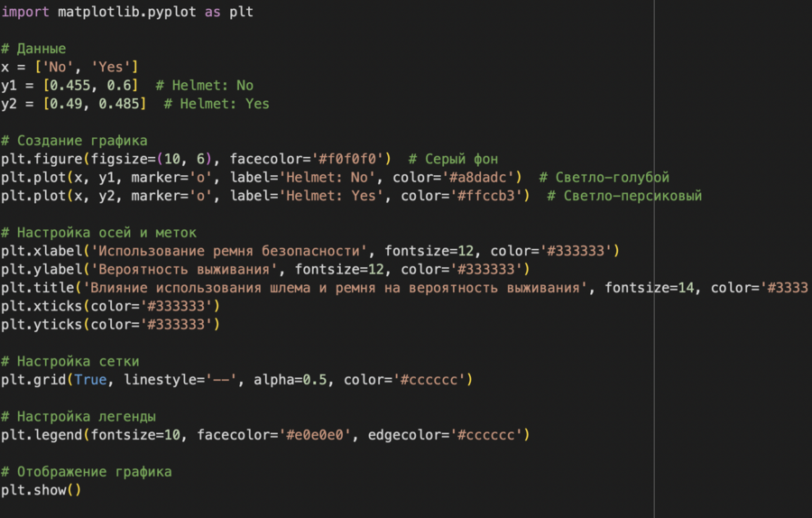Click the True keyword in plt.grid

pyautogui.click(x=90, y=380)
